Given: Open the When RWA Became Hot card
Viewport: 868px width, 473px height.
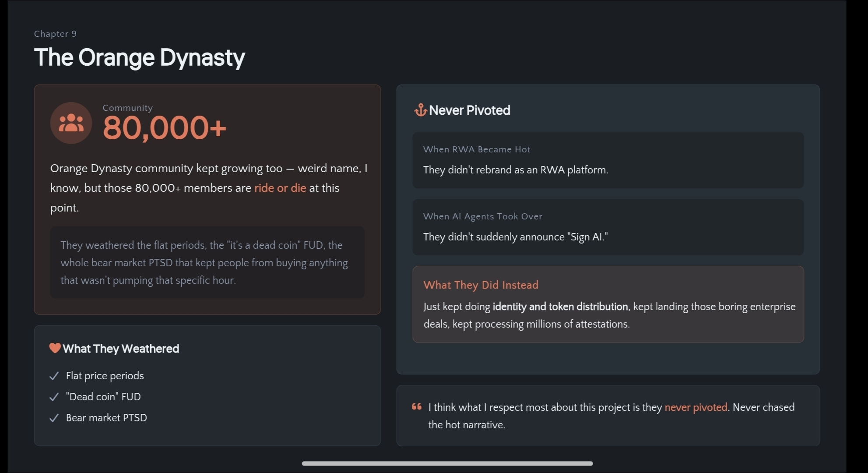Looking at the screenshot, I should point(608,160).
